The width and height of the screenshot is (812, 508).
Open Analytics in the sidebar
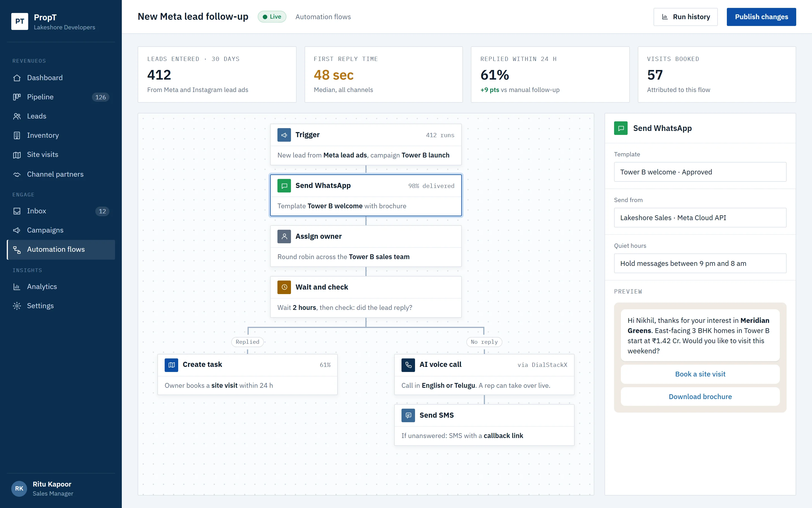tap(61, 286)
